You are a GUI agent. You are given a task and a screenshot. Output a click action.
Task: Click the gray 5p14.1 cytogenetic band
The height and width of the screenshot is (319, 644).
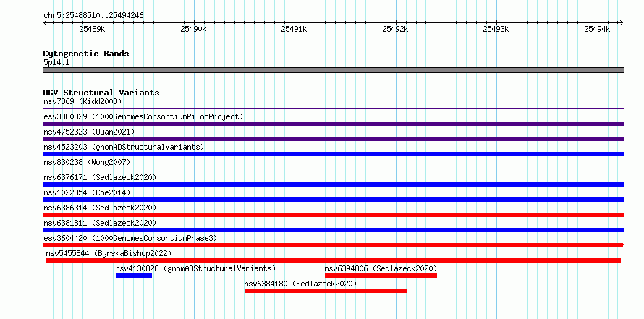[x=333, y=70]
